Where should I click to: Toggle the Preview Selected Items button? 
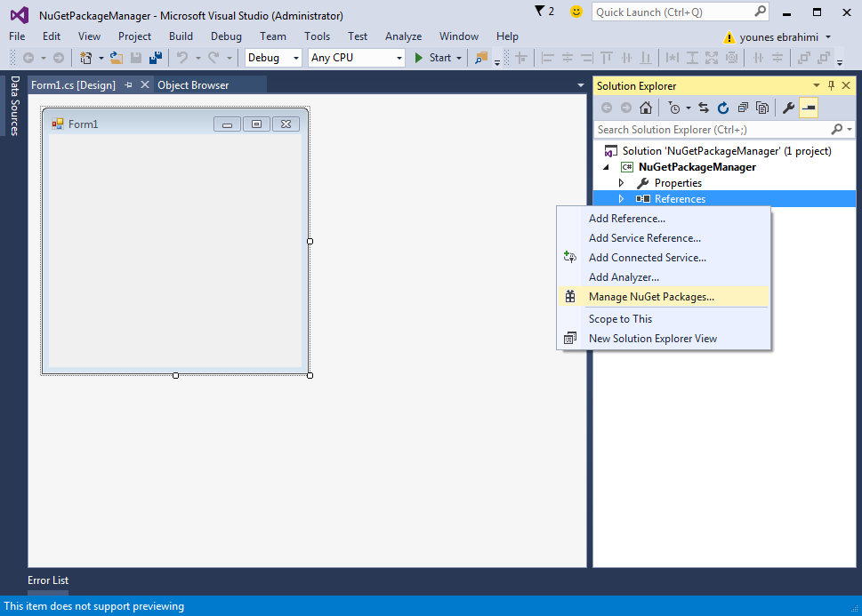click(808, 108)
